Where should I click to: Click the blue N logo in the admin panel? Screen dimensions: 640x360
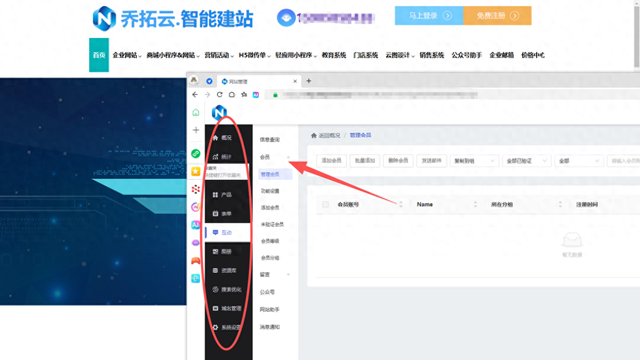[219, 112]
